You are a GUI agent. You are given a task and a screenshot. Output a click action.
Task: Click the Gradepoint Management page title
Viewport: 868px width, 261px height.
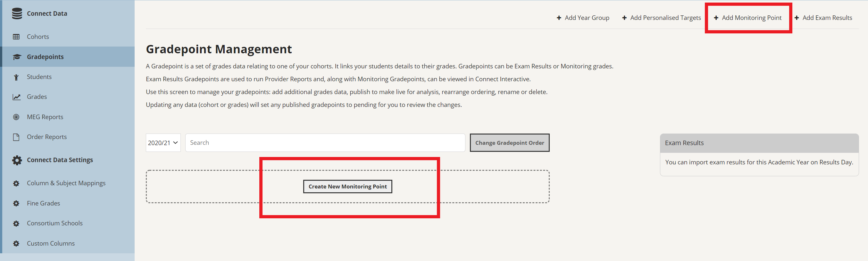tap(219, 49)
